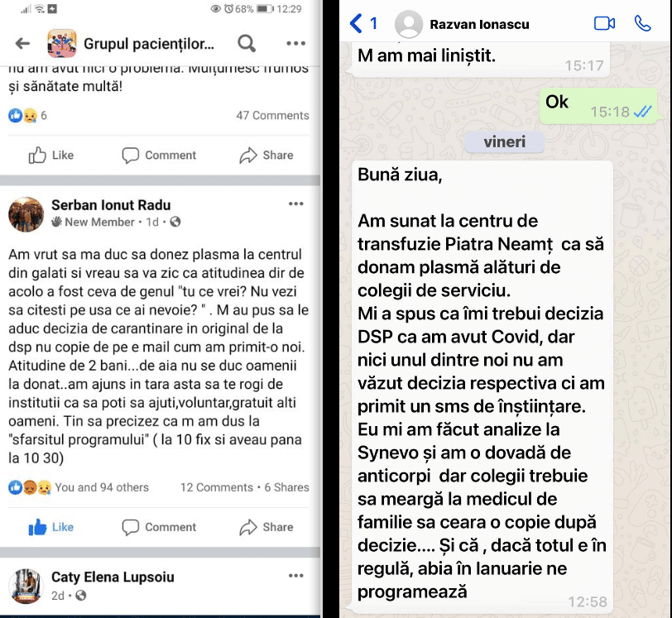Open Razvan Ionascu's profile avatar

pyautogui.click(x=409, y=24)
